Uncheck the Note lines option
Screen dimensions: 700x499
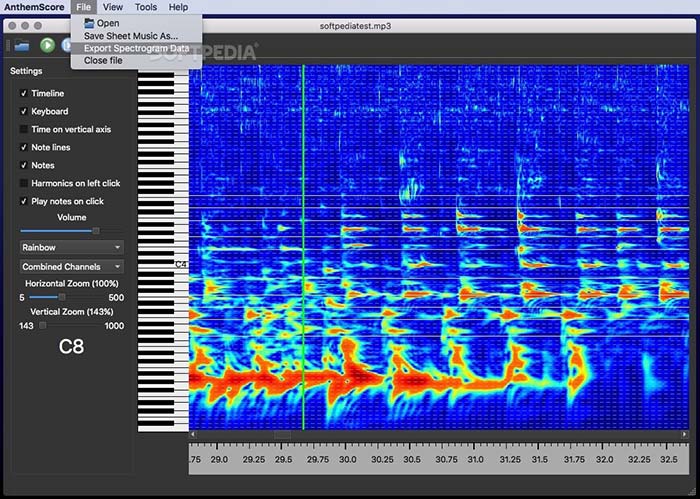(x=24, y=147)
